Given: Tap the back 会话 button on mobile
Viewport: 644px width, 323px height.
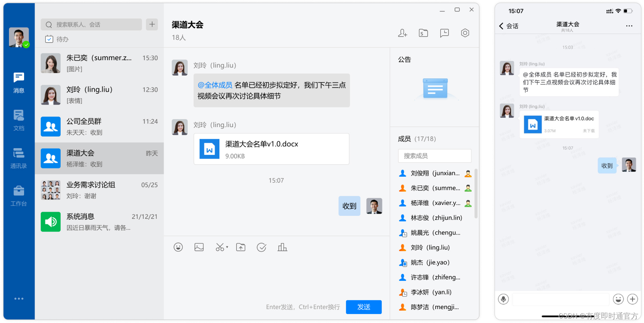Looking at the screenshot, I should pyautogui.click(x=509, y=26).
